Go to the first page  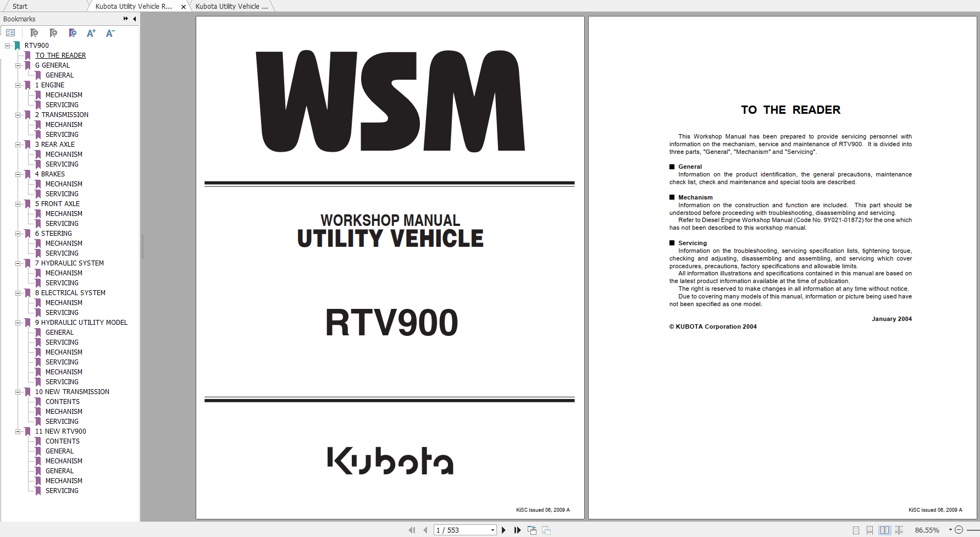click(x=412, y=530)
